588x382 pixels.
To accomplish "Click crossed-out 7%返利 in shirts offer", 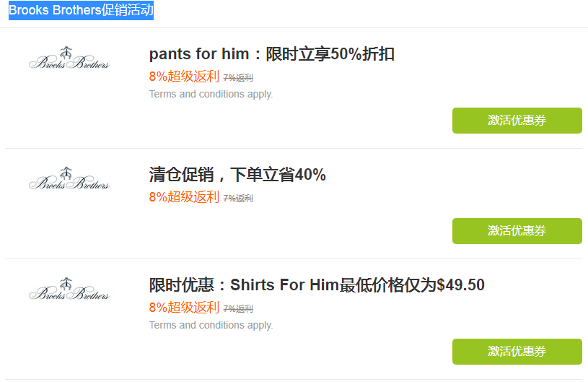I will [x=238, y=309].
